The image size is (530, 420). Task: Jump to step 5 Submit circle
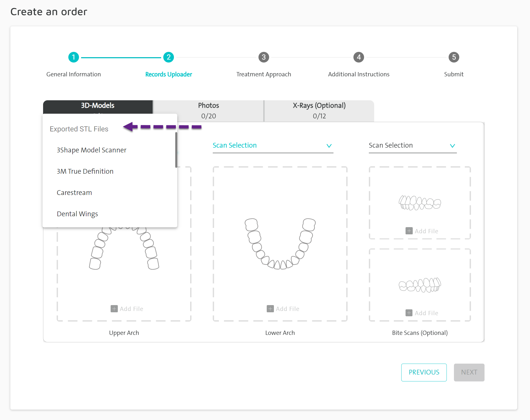[x=454, y=57]
